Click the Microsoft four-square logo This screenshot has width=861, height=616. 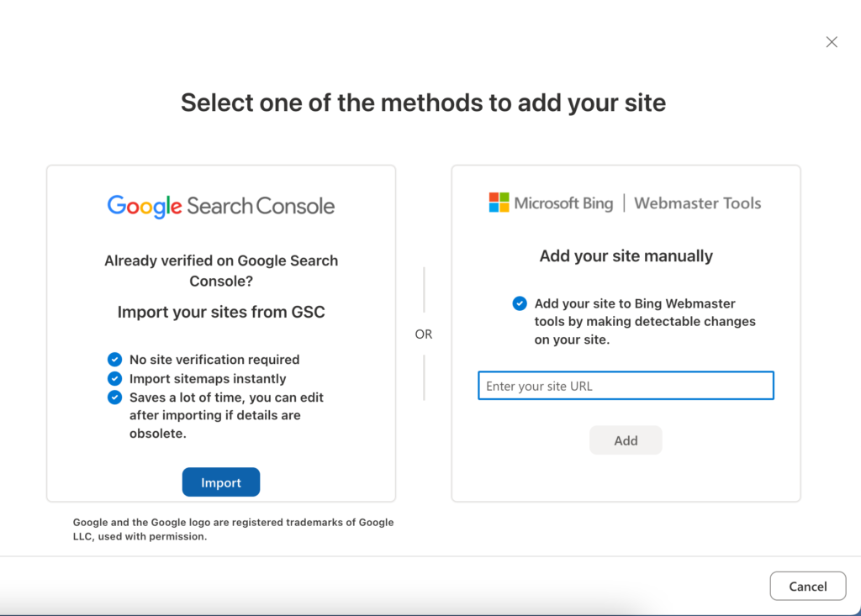(x=499, y=203)
